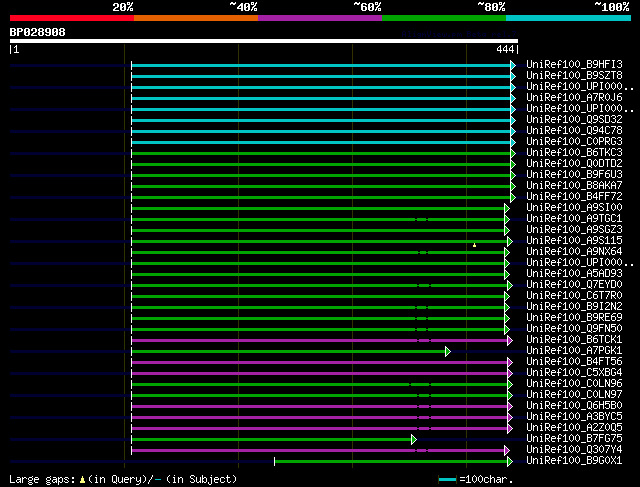Click the arrowhead of C0LN96 alignment
The height and width of the screenshot is (487, 640).
(x=510, y=385)
